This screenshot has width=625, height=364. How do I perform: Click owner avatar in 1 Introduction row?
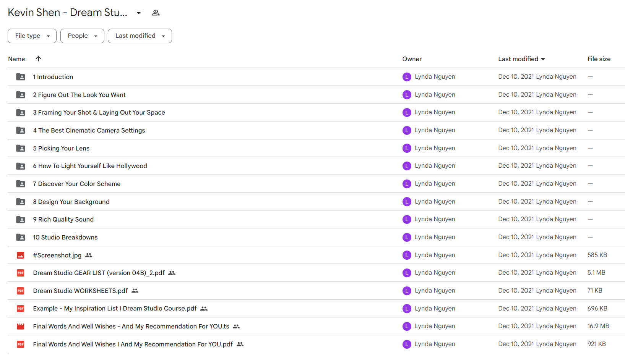click(407, 77)
